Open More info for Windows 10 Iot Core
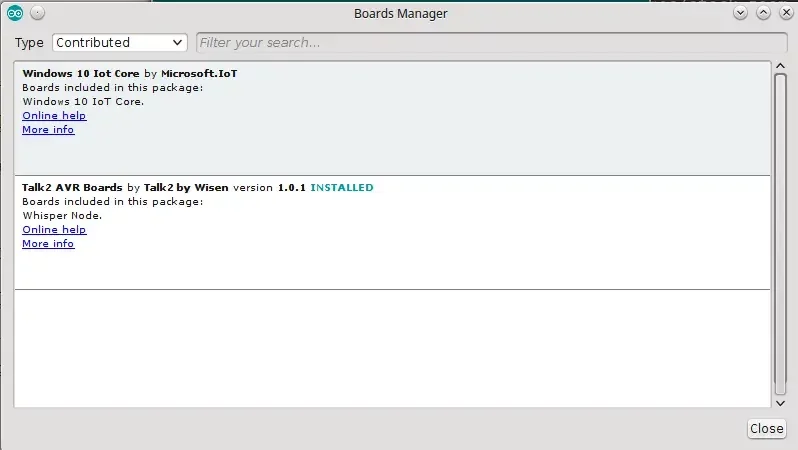This screenshot has height=450, width=798. coord(48,130)
